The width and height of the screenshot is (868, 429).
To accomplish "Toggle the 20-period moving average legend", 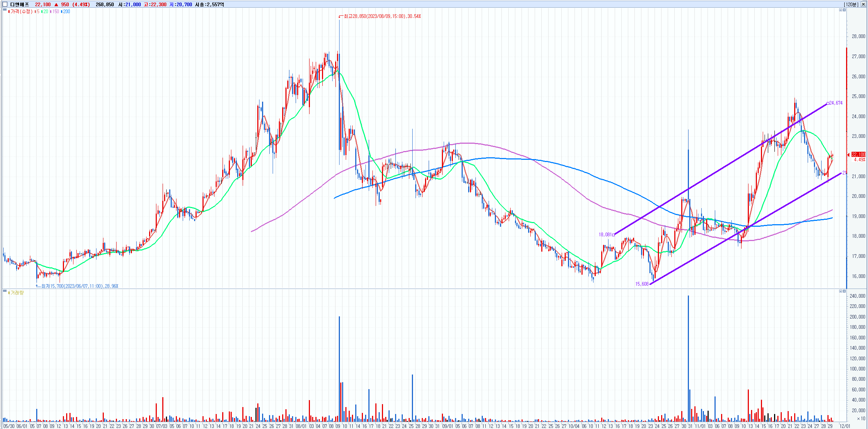I will [45, 12].
